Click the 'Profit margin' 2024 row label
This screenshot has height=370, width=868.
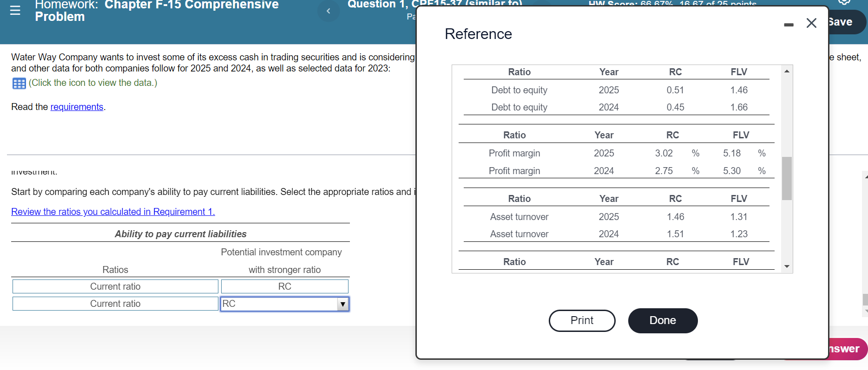(514, 171)
